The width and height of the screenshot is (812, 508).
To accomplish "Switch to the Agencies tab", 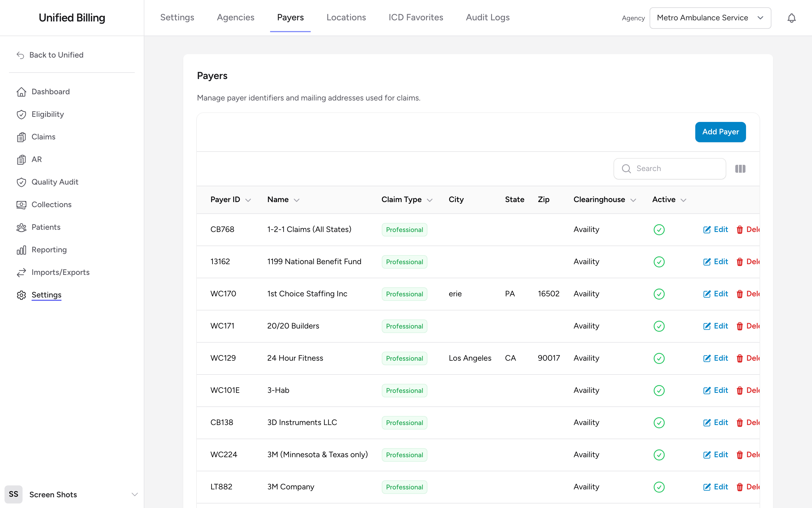I will point(235,17).
